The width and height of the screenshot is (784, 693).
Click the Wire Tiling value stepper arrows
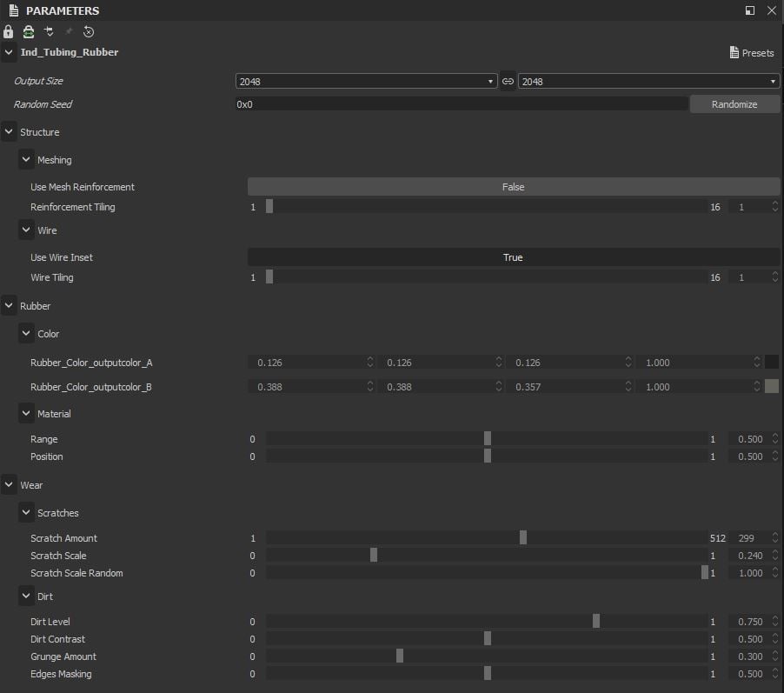pos(775,277)
